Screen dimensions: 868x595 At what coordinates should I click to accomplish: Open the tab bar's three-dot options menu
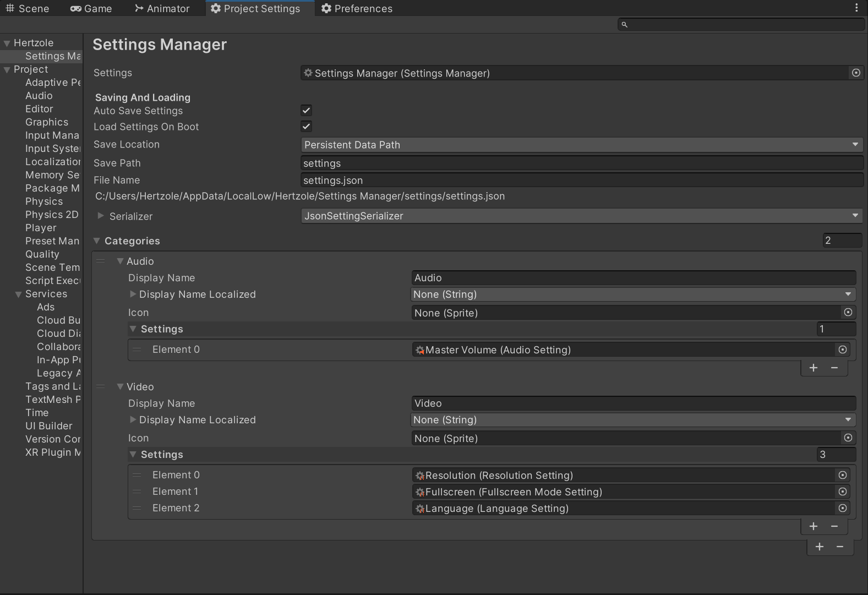[x=856, y=8]
